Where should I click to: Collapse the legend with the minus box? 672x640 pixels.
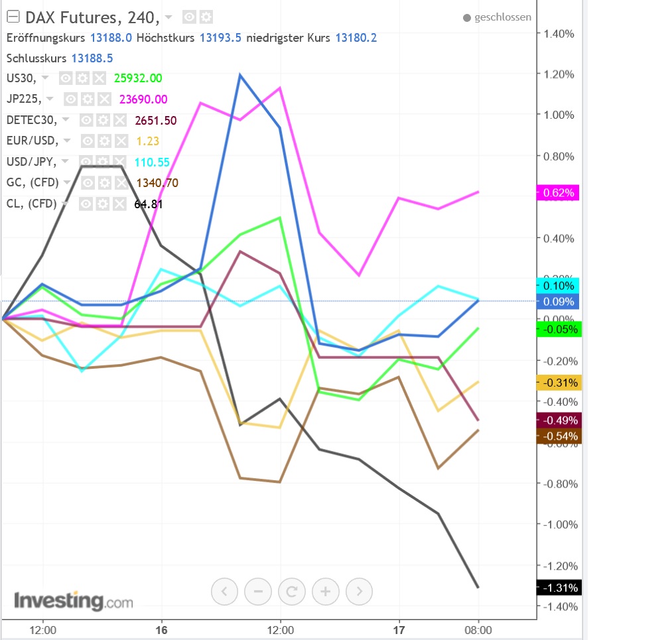tap(13, 16)
